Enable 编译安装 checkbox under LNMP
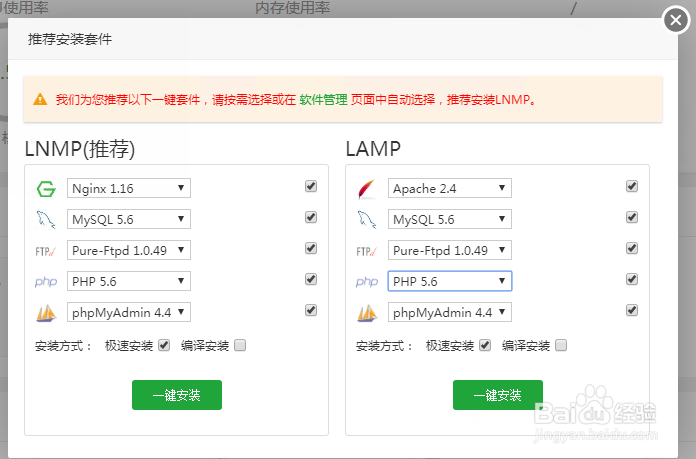 pyautogui.click(x=240, y=345)
